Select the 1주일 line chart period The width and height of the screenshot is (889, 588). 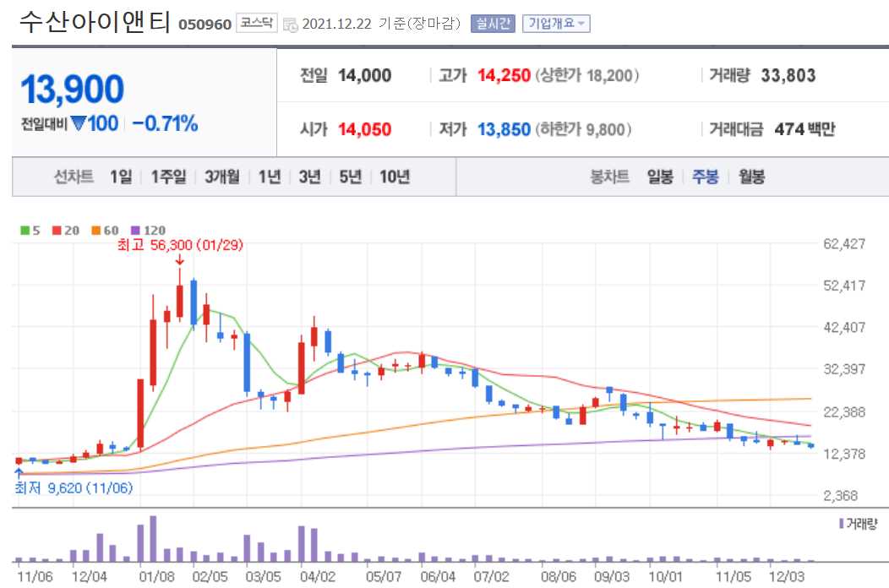point(168,177)
